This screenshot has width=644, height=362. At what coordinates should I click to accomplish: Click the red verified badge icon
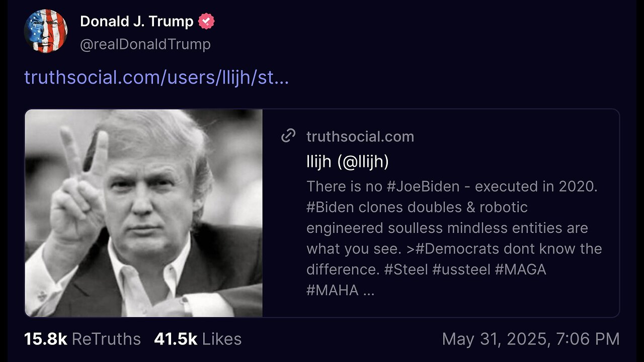pyautogui.click(x=206, y=22)
